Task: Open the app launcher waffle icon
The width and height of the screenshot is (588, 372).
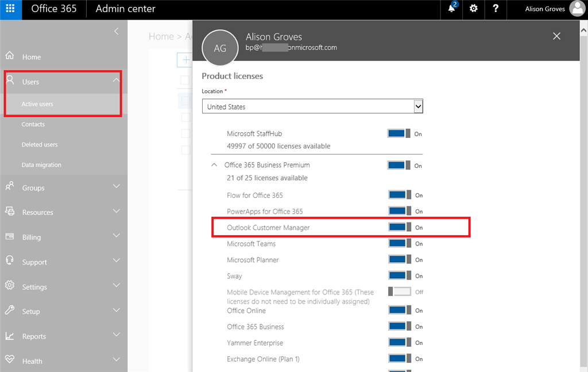Action: (10, 8)
